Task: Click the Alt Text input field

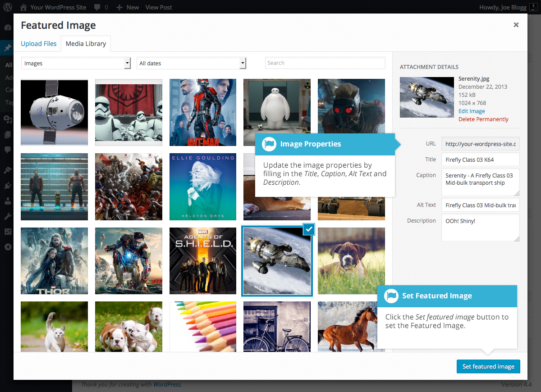Action: [x=481, y=205]
